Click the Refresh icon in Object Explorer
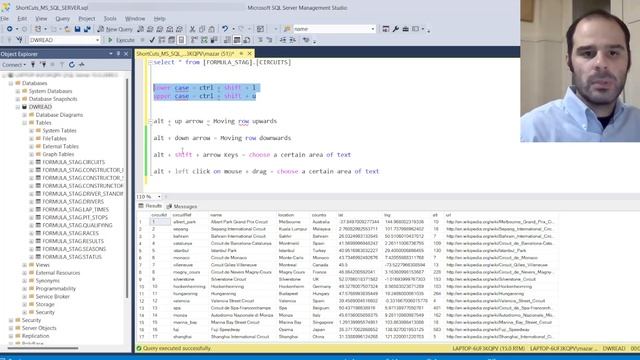The height and width of the screenshot is (360, 640). click(x=72, y=64)
